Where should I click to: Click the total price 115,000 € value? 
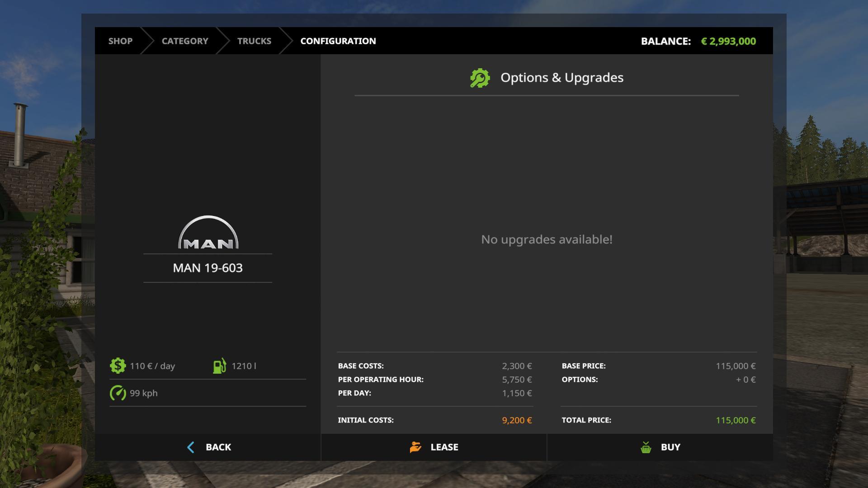point(735,420)
